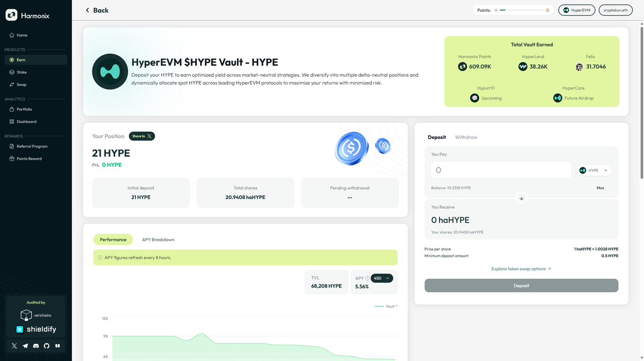
Task: Click the You Pay amount input field
Action: pos(501,170)
